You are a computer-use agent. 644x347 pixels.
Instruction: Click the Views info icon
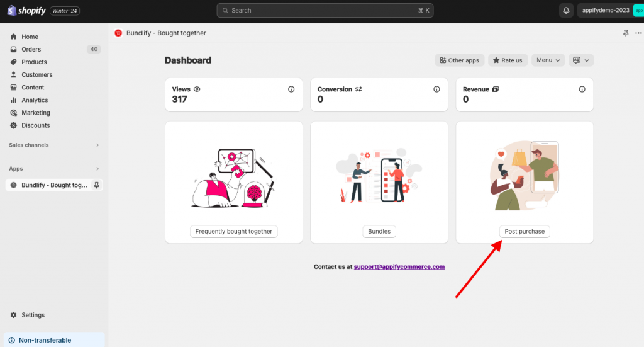[291, 89]
